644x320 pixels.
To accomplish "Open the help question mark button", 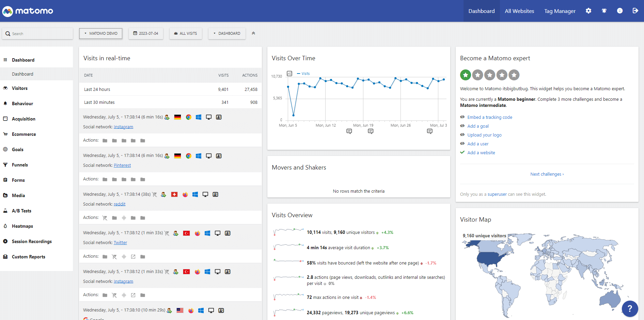I will 630,308.
